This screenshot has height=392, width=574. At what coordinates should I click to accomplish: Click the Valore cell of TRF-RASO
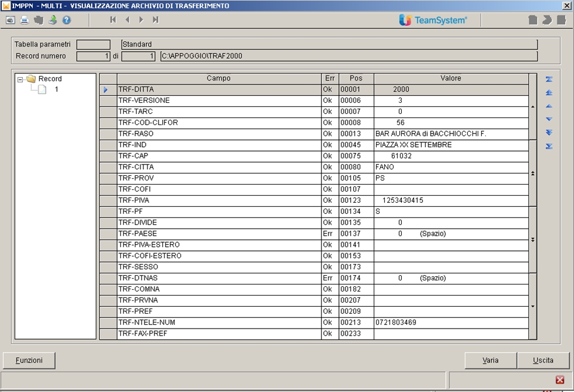tap(451, 134)
